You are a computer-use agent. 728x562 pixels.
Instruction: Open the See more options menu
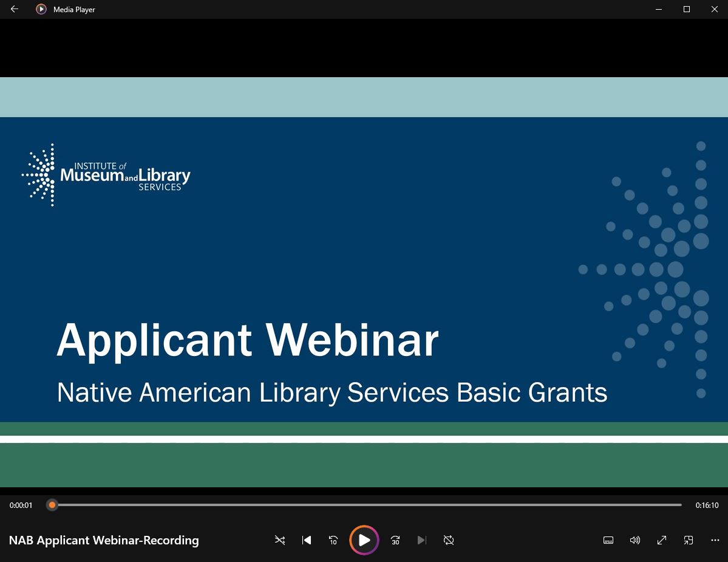[x=715, y=540]
